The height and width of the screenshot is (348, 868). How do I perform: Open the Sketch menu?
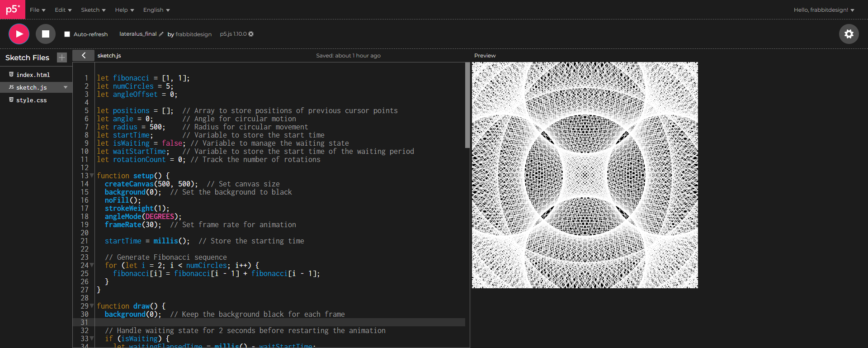[x=93, y=10]
